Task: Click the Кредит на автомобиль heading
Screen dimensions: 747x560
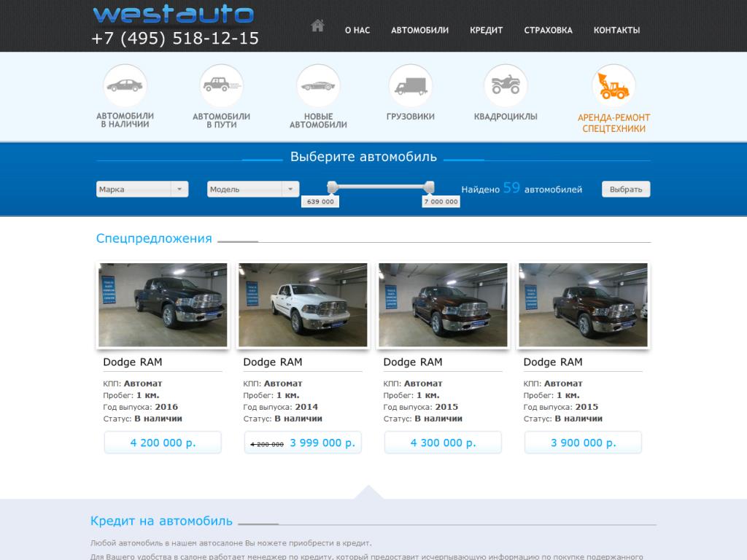Action: point(161,521)
